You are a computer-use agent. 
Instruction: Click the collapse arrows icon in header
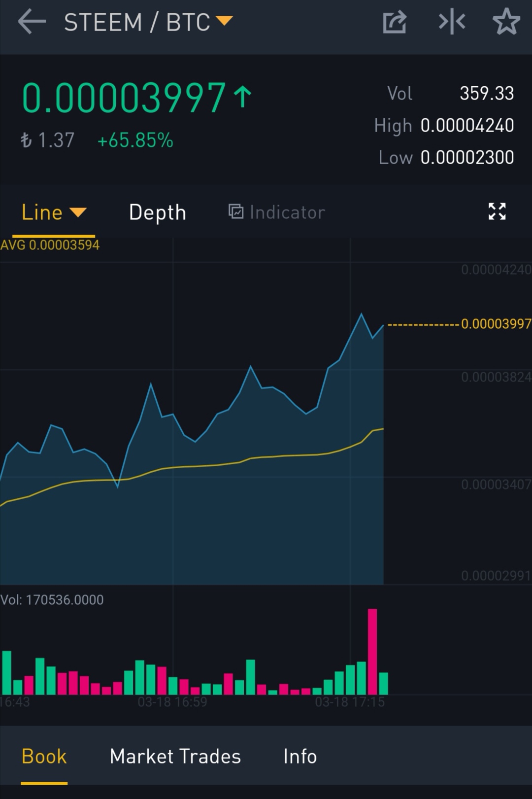[x=452, y=22]
